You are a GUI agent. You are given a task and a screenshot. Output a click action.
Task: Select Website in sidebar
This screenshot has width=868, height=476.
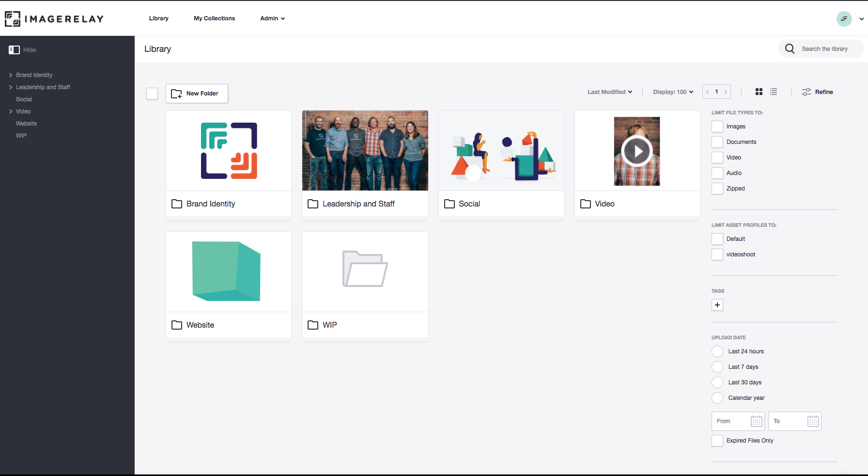click(x=26, y=124)
